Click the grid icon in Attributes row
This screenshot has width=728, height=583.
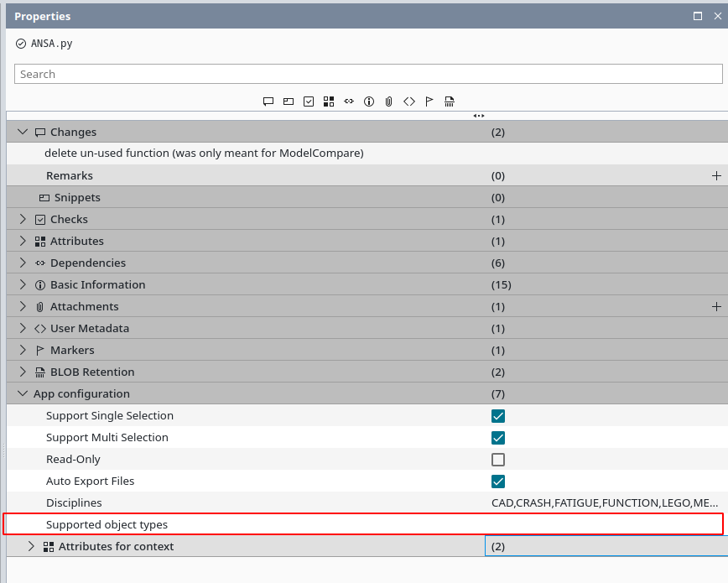click(x=40, y=242)
